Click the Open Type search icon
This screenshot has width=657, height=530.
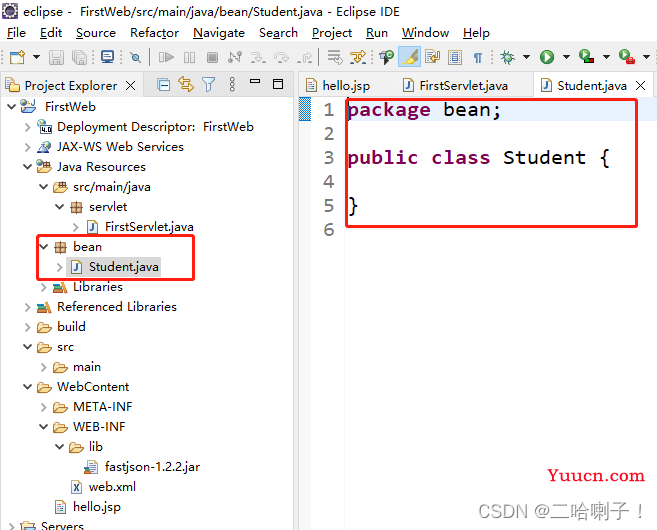(386, 57)
